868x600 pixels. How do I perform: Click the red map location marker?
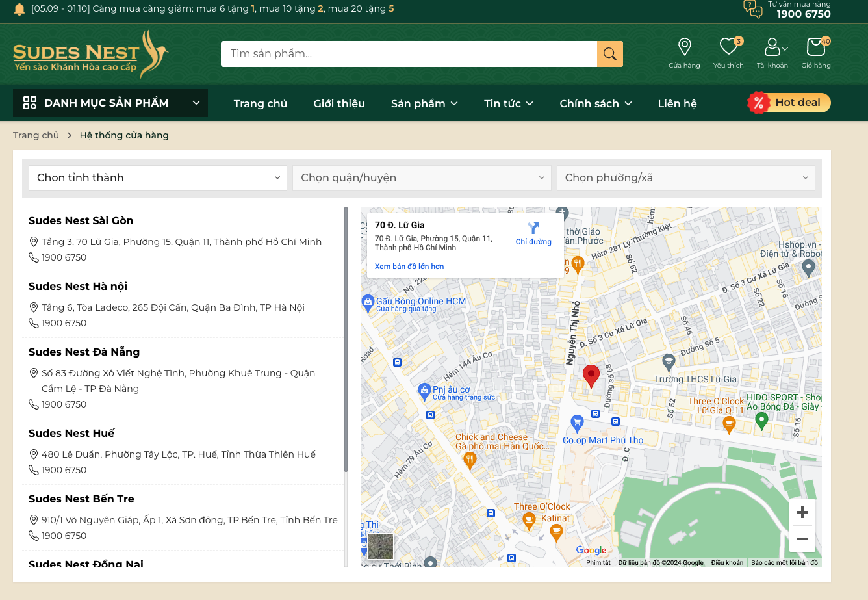coord(591,375)
